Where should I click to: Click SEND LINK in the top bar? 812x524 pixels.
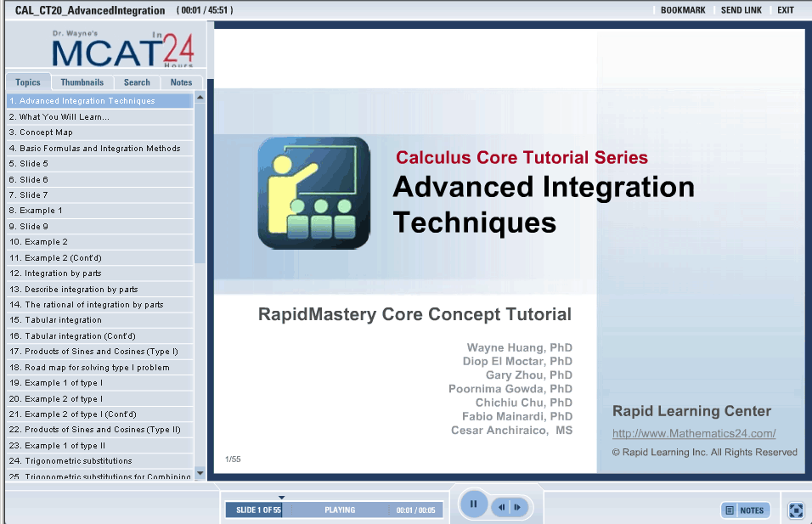click(x=742, y=10)
